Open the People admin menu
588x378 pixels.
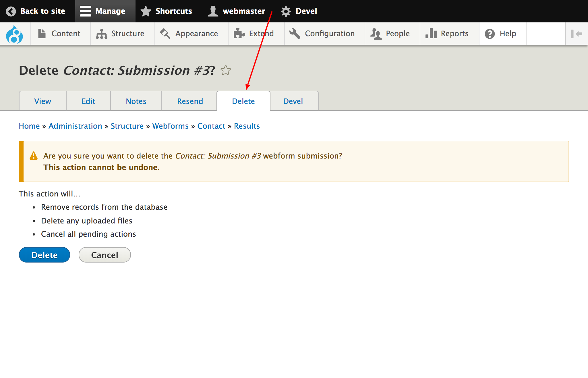pos(392,34)
